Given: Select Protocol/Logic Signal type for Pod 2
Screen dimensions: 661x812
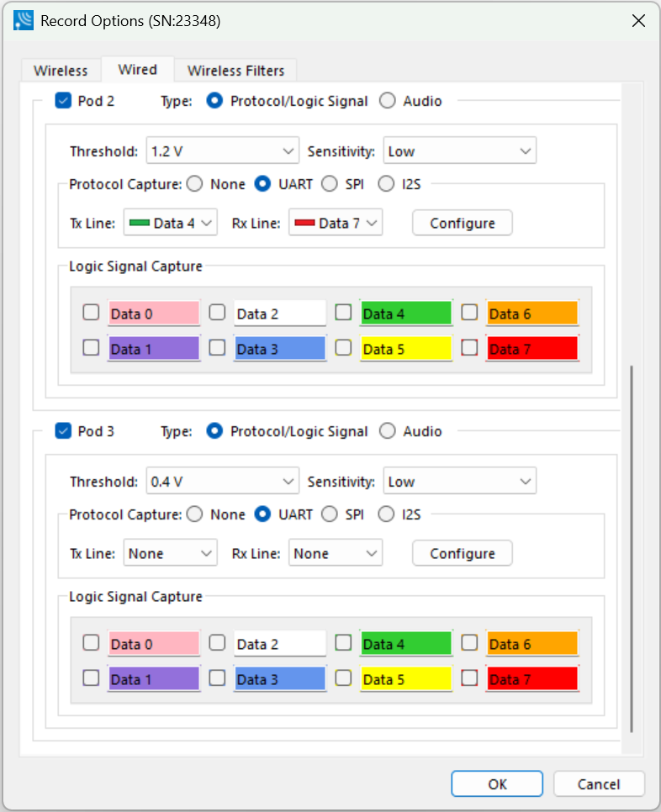Looking at the screenshot, I should [x=214, y=101].
